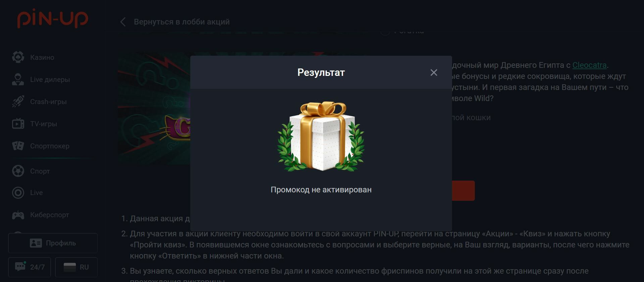Open the Киберспорт gamepad icon
This screenshot has height=282, width=644.
click(18, 215)
